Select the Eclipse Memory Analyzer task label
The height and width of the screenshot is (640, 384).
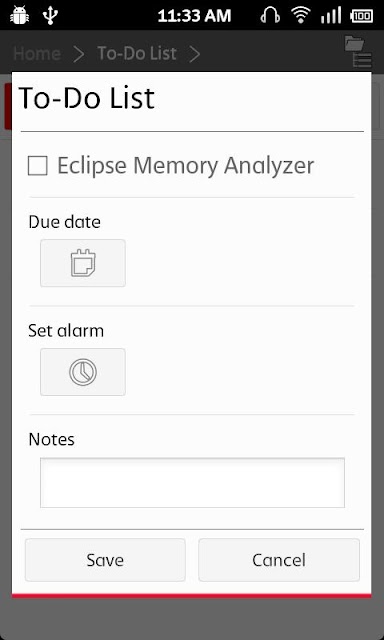(x=186, y=166)
